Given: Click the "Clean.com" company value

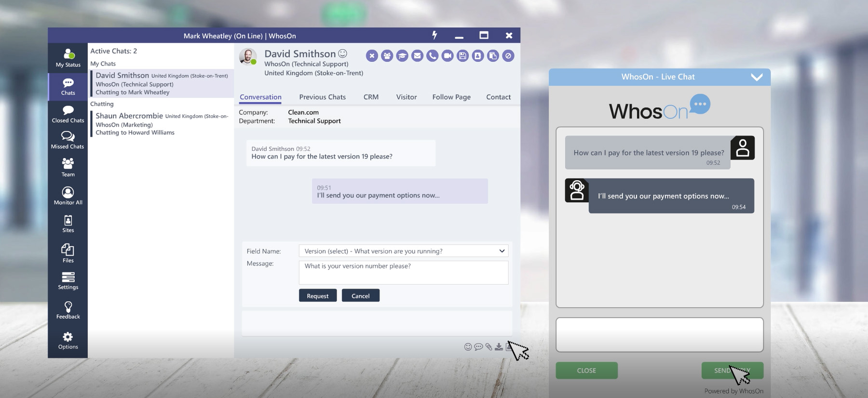Looking at the screenshot, I should (x=303, y=112).
